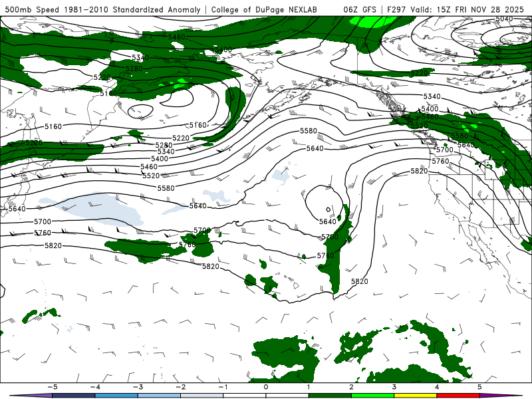
Task: Click the colorbar tick label '-3'
Action: coord(138,387)
